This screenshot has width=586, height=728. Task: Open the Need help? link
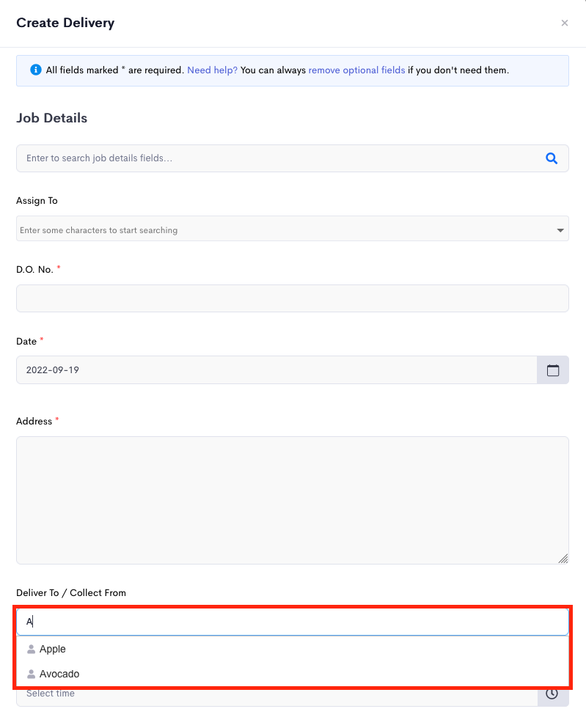212,70
